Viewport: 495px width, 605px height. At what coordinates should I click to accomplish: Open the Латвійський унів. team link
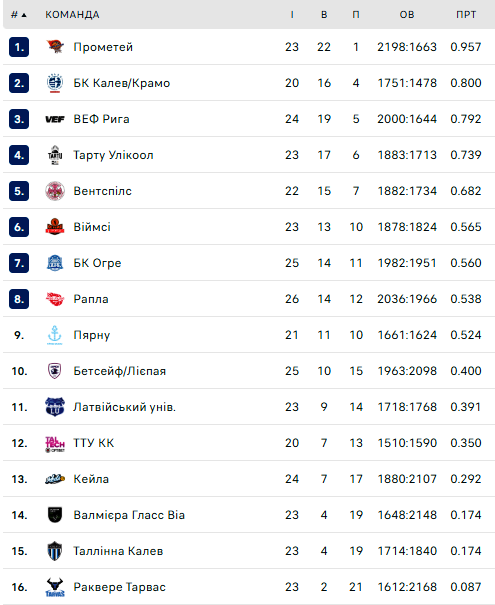click(124, 407)
